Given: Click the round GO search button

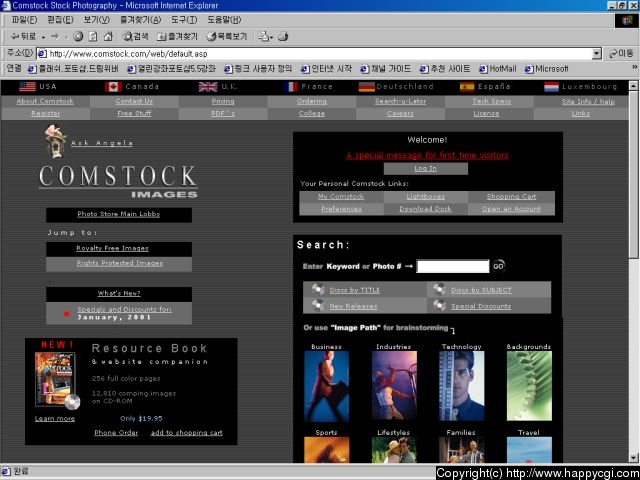Looking at the screenshot, I should tap(498, 266).
